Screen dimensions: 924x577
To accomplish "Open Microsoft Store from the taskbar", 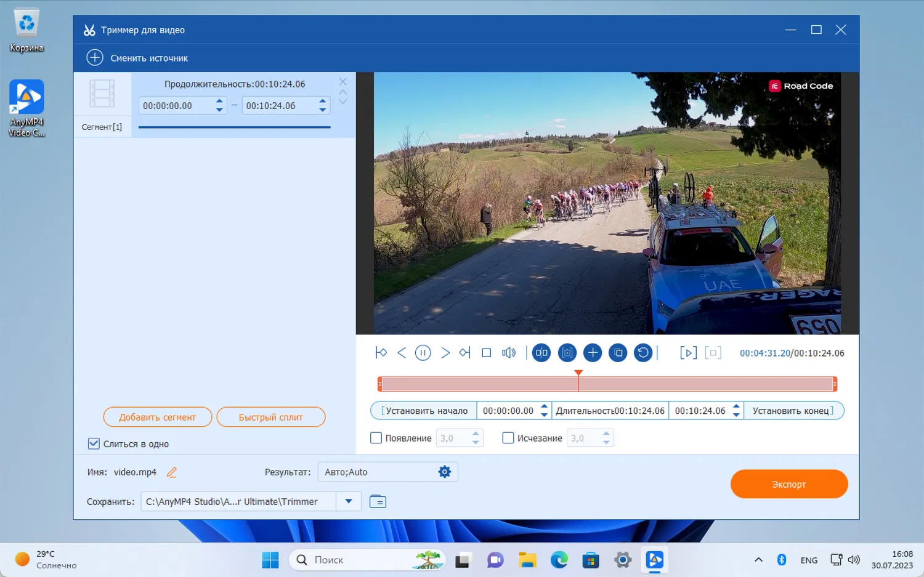I will coord(591,560).
